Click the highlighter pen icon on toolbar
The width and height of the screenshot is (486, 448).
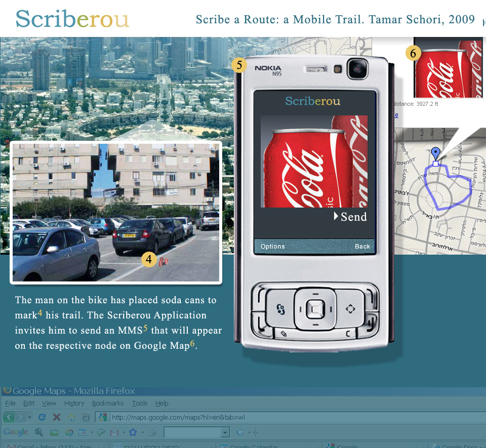(x=152, y=432)
